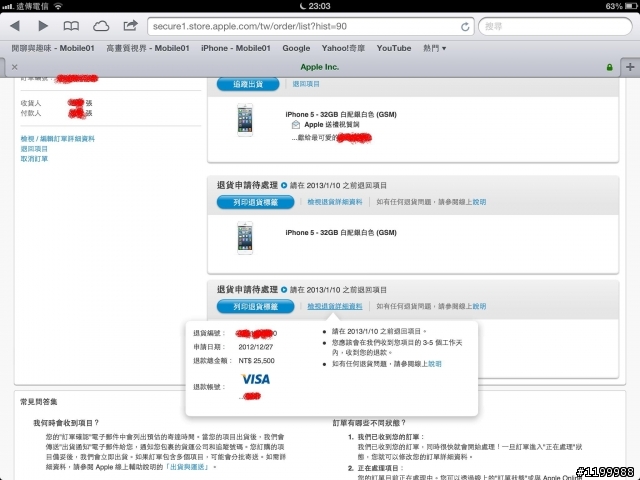Open iCloud tabs cloud icon
Screen dimensions: 640x480
(x=101, y=27)
